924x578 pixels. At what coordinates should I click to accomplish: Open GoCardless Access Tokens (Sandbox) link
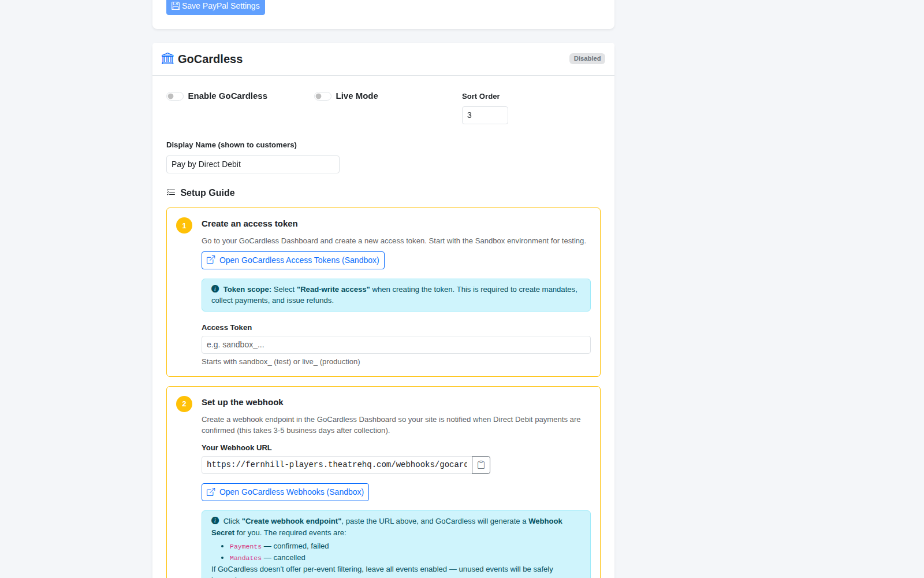(x=293, y=260)
